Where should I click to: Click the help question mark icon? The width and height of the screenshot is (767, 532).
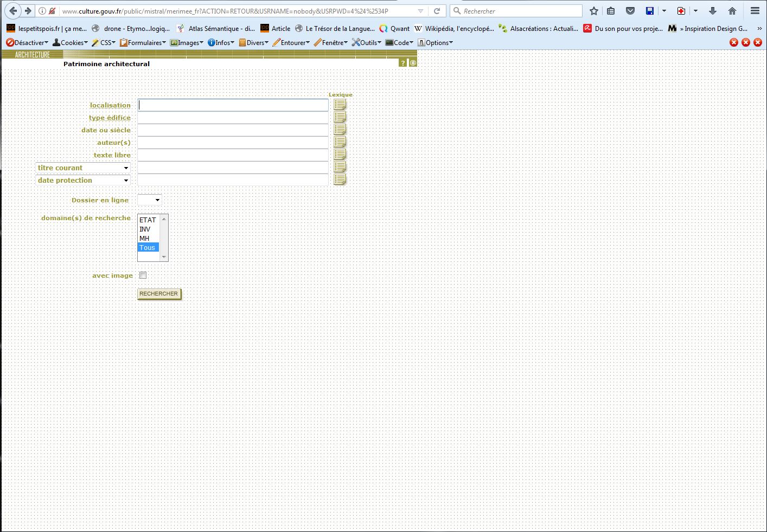click(402, 63)
